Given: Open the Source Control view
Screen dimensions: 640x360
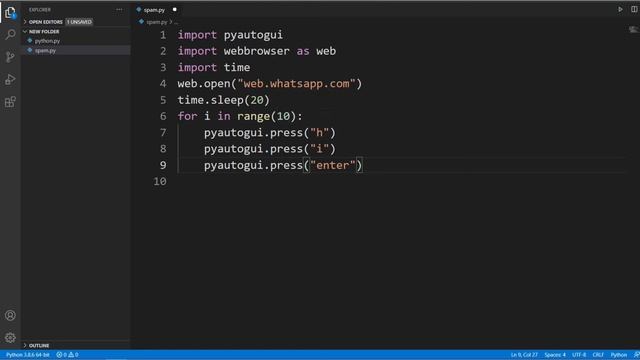Looking at the screenshot, I should [10, 57].
